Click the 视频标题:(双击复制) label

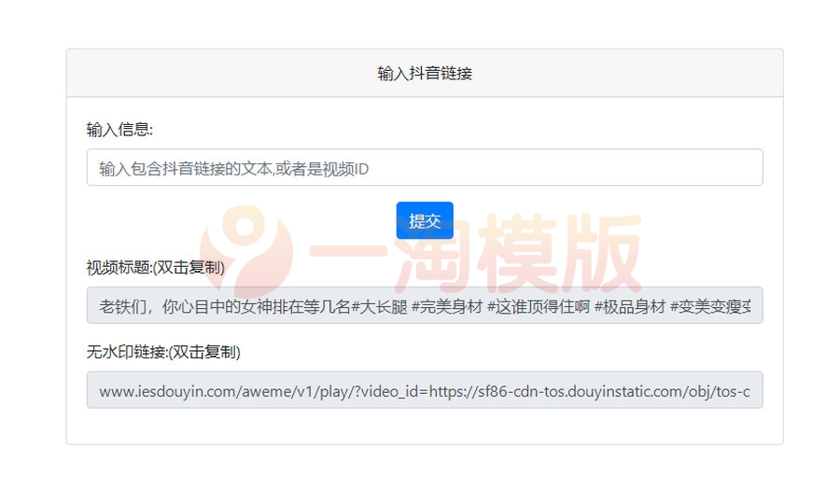155,267
